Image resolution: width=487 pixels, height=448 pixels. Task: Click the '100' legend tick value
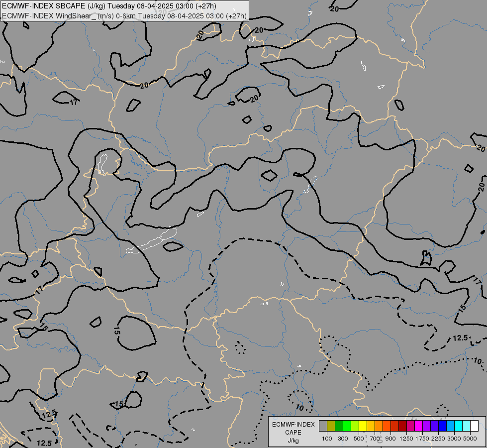[x=327, y=439]
